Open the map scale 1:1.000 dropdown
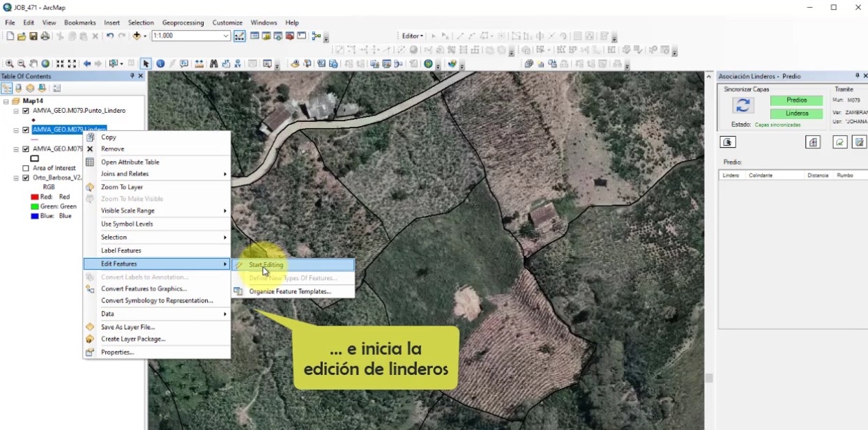The height and width of the screenshot is (430, 868). click(227, 36)
